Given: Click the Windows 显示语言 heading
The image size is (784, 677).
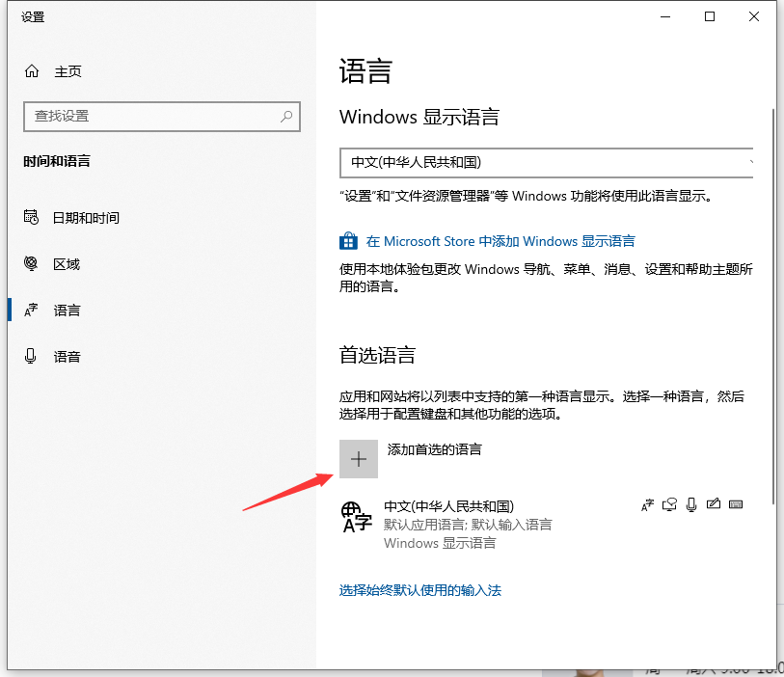Looking at the screenshot, I should pyautogui.click(x=419, y=117).
